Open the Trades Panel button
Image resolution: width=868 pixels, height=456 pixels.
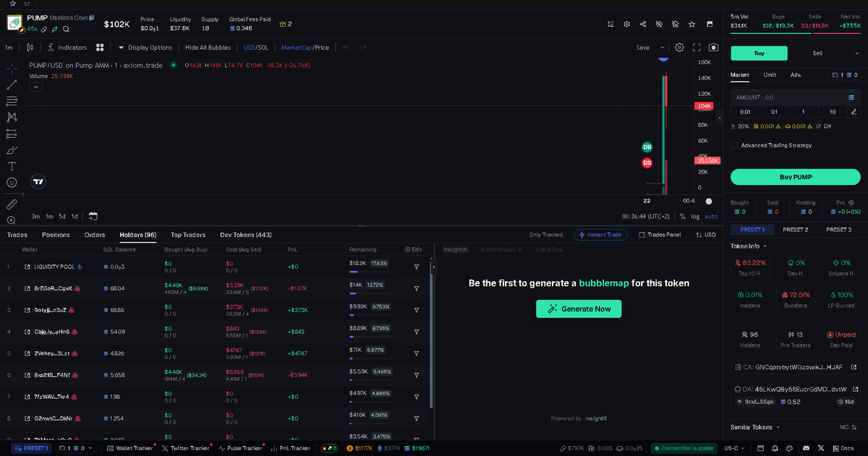point(660,235)
